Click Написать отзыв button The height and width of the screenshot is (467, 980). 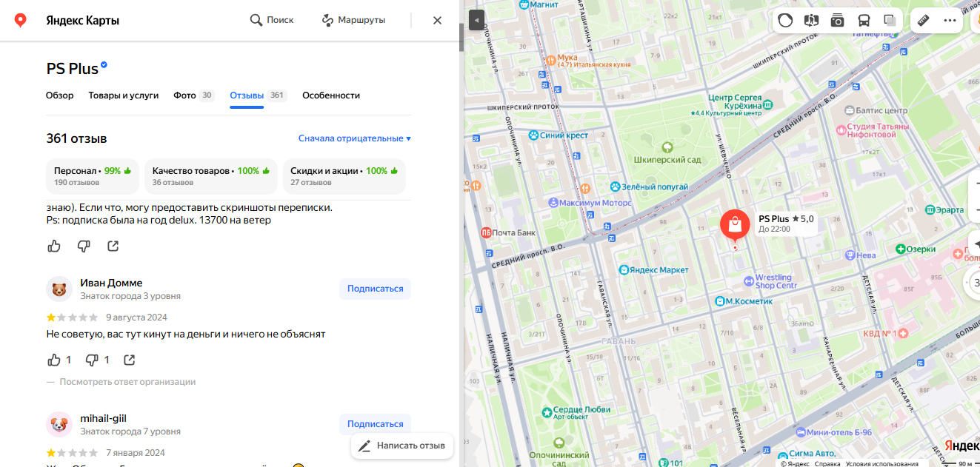point(402,446)
